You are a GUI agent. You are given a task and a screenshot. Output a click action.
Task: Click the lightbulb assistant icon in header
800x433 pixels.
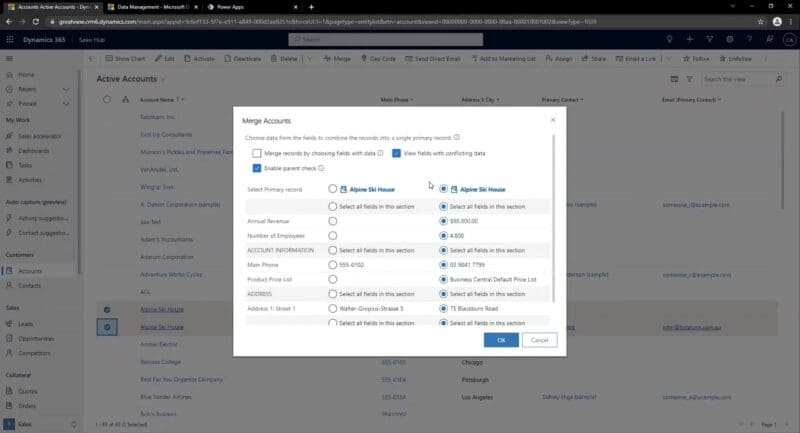point(669,39)
